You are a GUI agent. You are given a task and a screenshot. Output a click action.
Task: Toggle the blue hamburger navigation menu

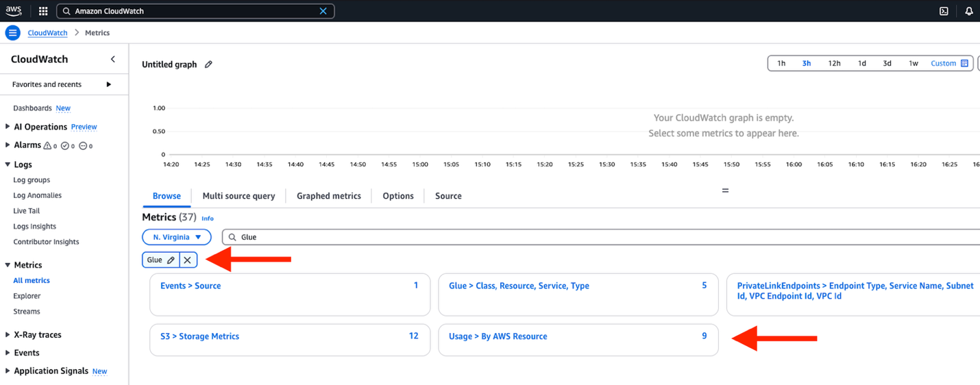tap(13, 33)
